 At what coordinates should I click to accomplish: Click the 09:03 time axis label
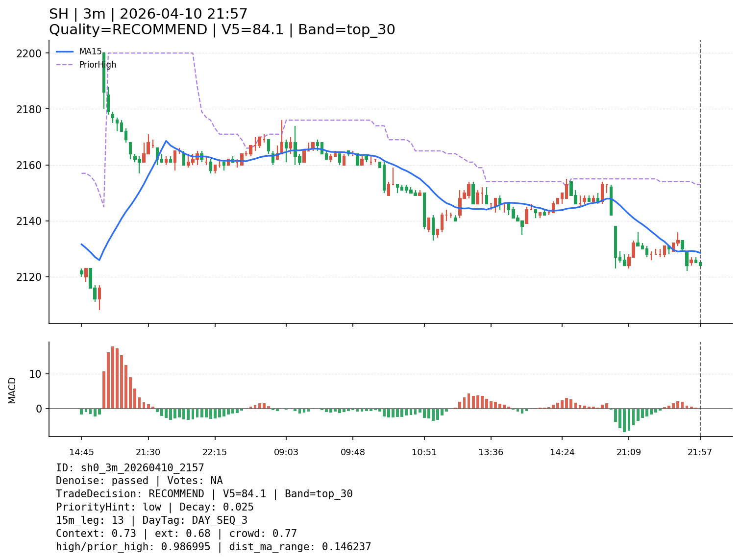coord(286,452)
